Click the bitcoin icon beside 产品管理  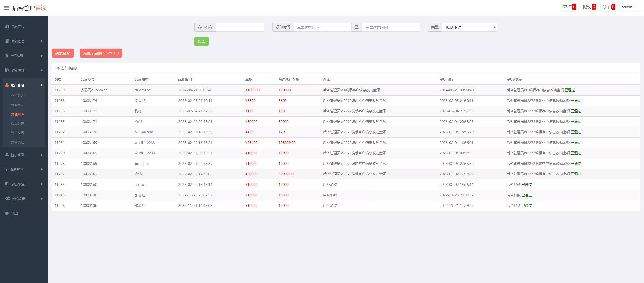pos(7,56)
